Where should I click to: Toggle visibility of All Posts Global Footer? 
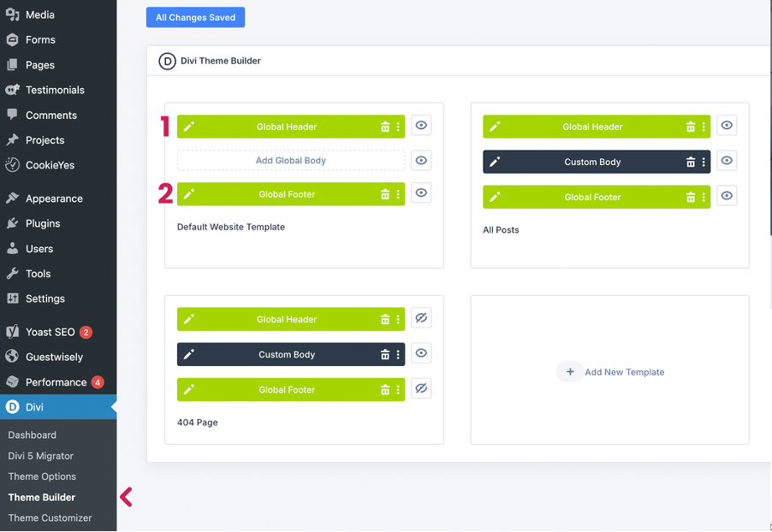(727, 196)
